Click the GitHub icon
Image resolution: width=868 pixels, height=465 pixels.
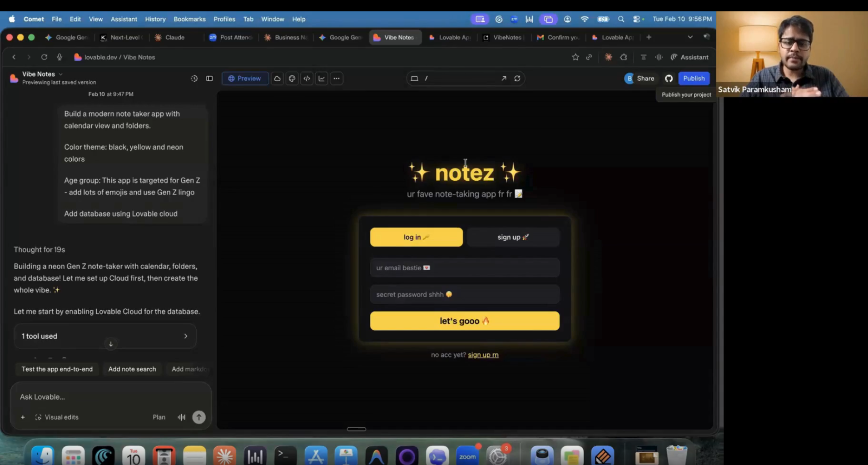669,79
